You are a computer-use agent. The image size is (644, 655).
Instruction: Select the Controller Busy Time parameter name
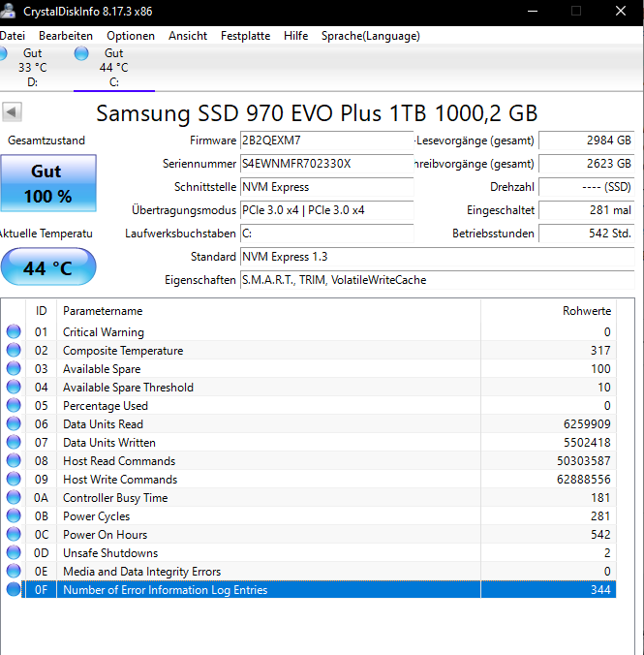coord(115,497)
